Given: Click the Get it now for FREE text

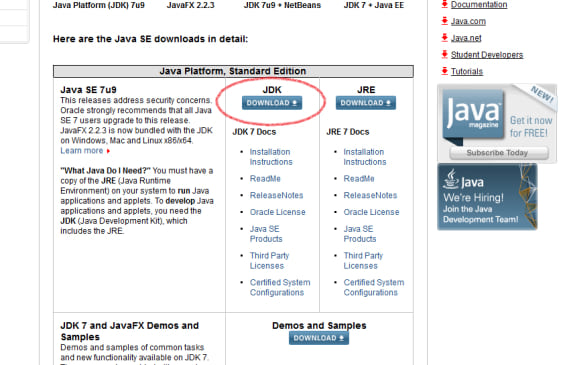Looking at the screenshot, I should 531,127.
